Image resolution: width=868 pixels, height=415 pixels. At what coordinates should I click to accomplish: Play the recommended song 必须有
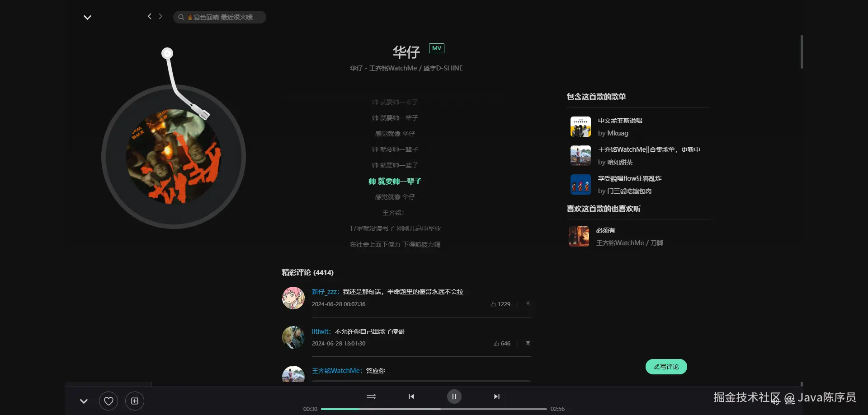pyautogui.click(x=605, y=230)
